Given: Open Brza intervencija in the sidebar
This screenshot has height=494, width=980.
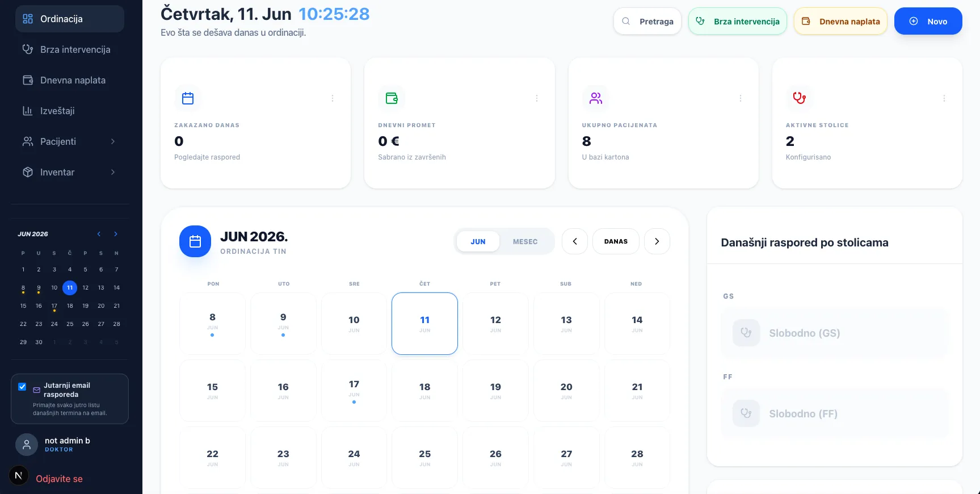Looking at the screenshot, I should (x=70, y=49).
